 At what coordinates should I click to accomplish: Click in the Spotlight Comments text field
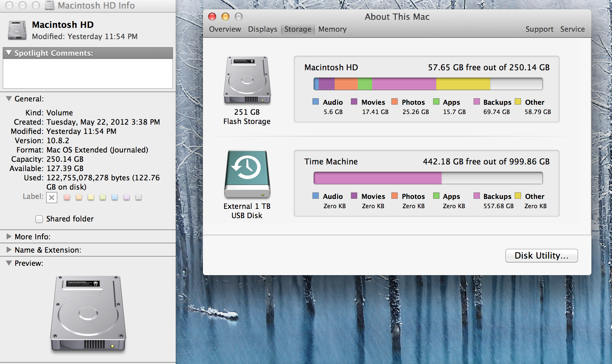(x=88, y=73)
